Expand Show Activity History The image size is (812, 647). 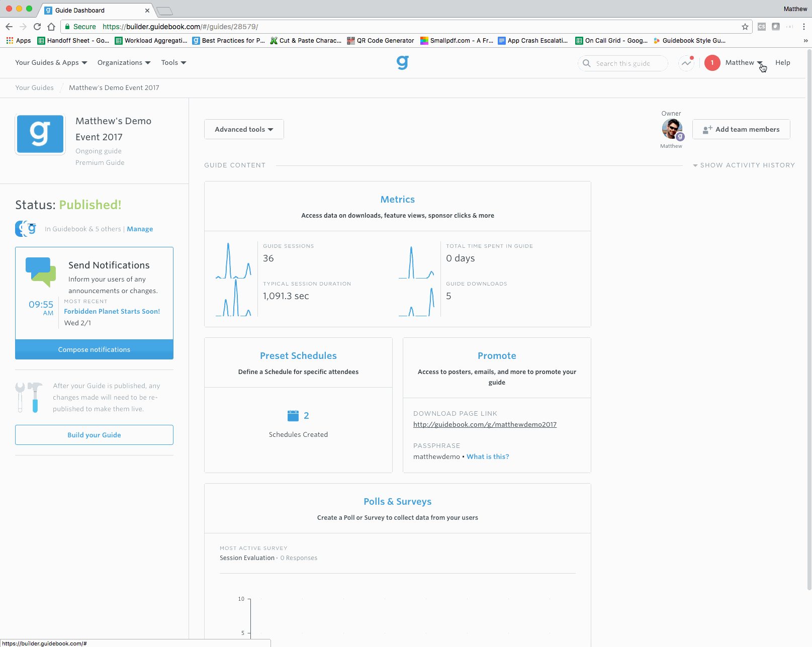click(744, 165)
